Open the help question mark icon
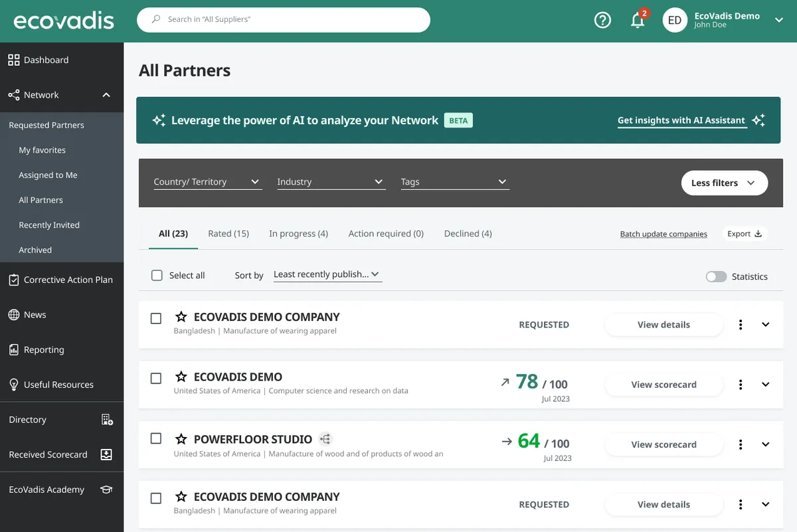The width and height of the screenshot is (797, 532). point(602,20)
